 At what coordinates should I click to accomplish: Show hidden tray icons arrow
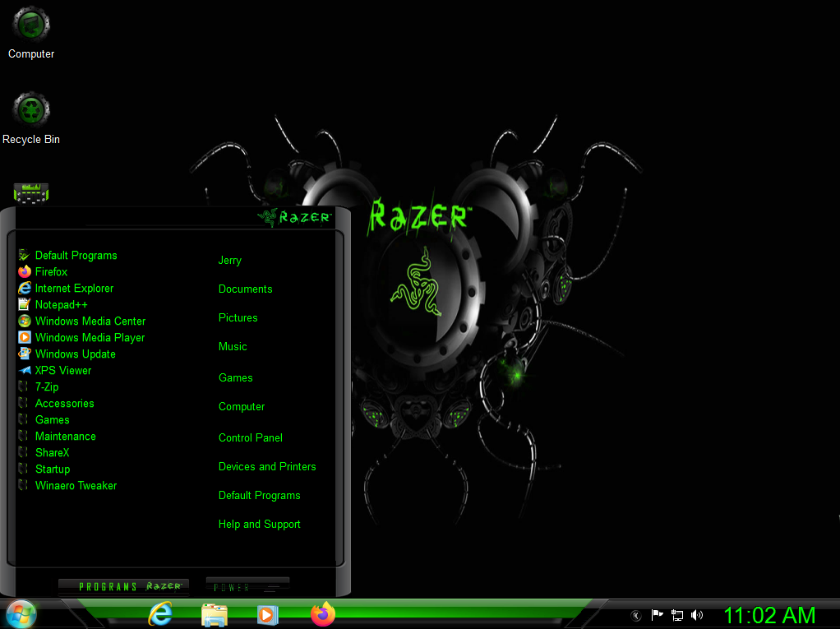tap(636, 616)
